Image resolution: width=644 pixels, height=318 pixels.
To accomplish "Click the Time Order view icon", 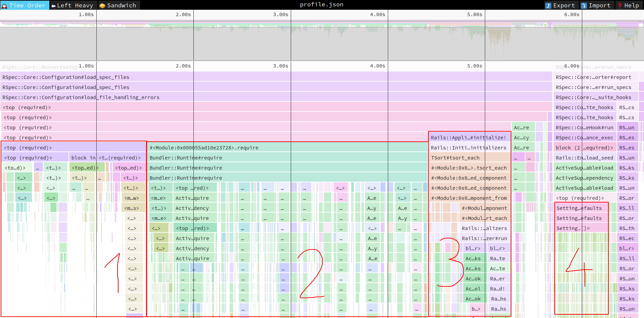I will pyautogui.click(x=4, y=6).
